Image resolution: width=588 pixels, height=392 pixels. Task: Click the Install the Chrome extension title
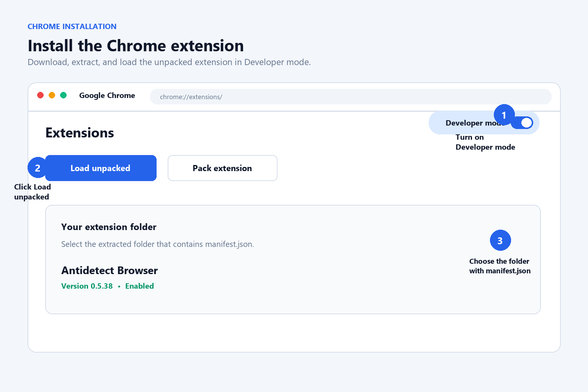pos(136,46)
